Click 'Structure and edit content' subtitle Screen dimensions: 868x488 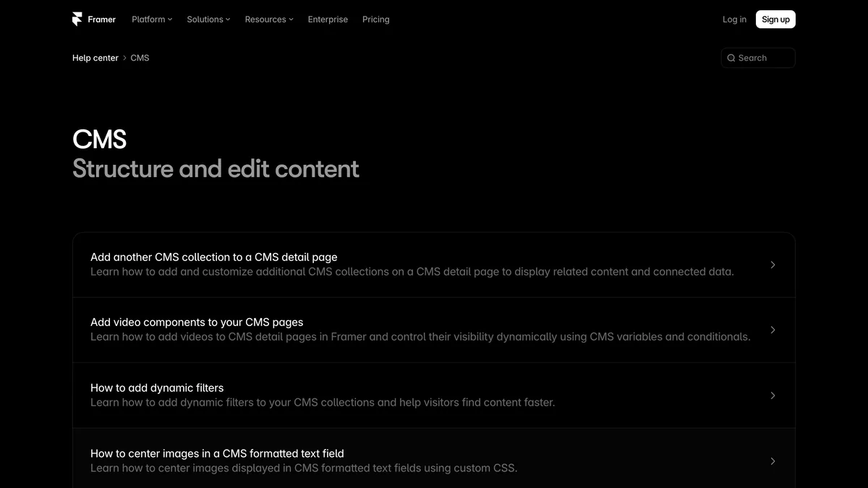pos(216,168)
